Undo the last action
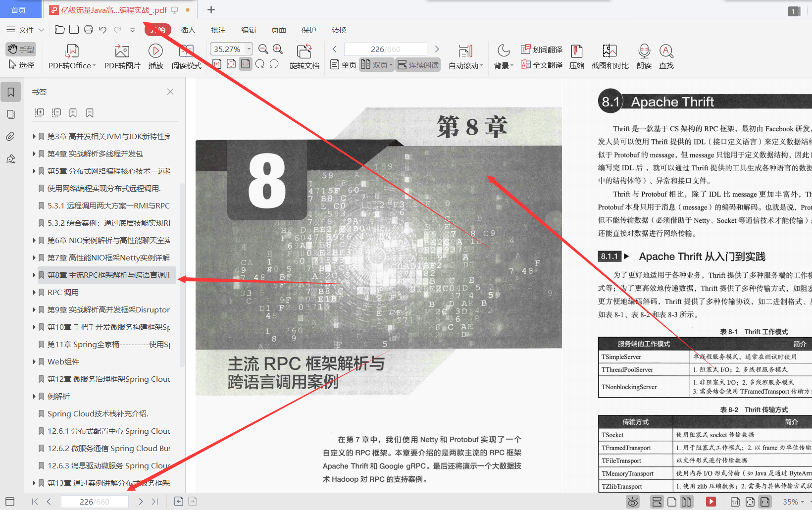The height and width of the screenshot is (510, 812). 102,30
